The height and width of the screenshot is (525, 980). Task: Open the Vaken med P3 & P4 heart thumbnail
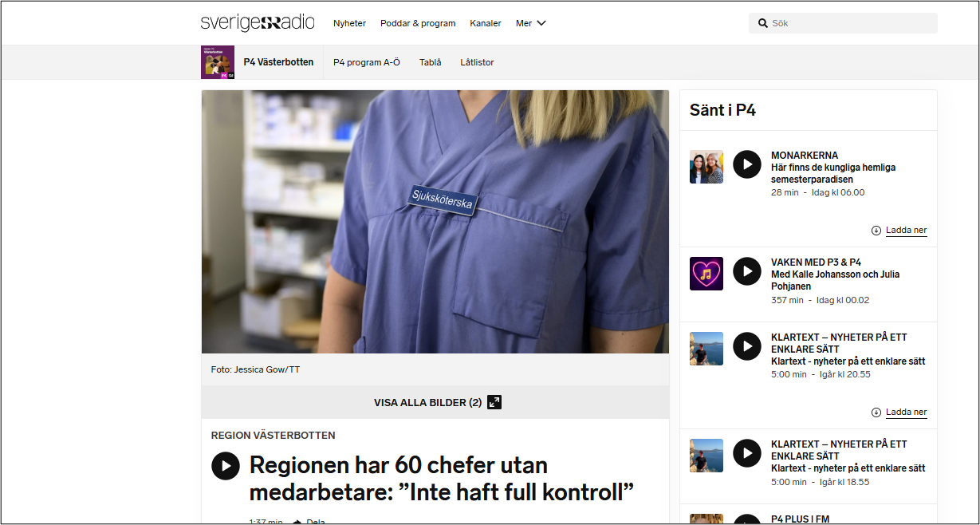point(706,274)
